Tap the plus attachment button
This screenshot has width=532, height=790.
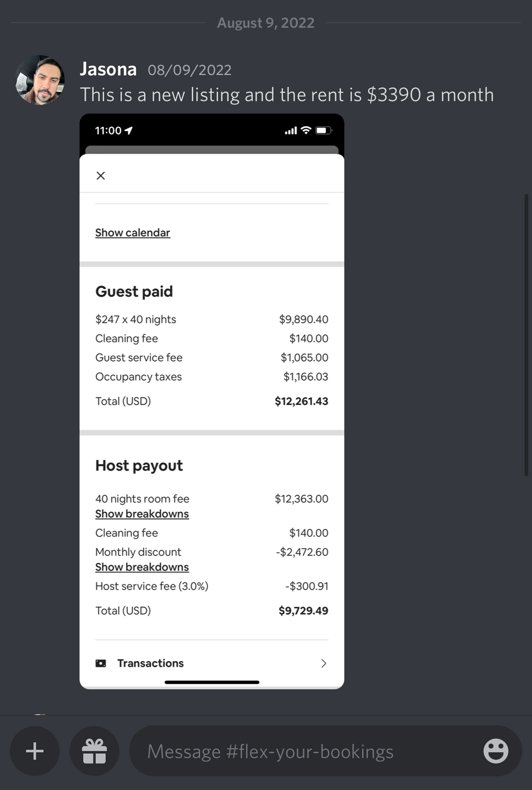35,751
